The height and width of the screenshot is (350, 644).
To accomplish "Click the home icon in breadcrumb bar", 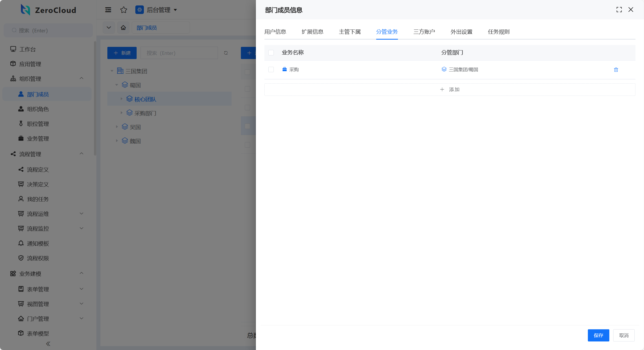I will [x=123, y=28].
